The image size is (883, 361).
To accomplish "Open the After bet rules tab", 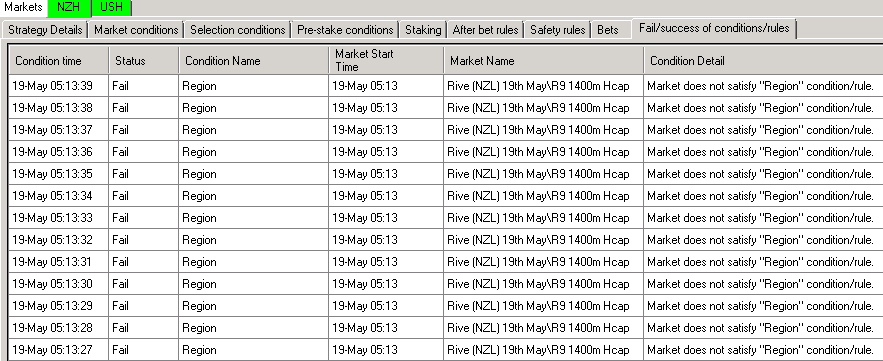I will point(485,30).
